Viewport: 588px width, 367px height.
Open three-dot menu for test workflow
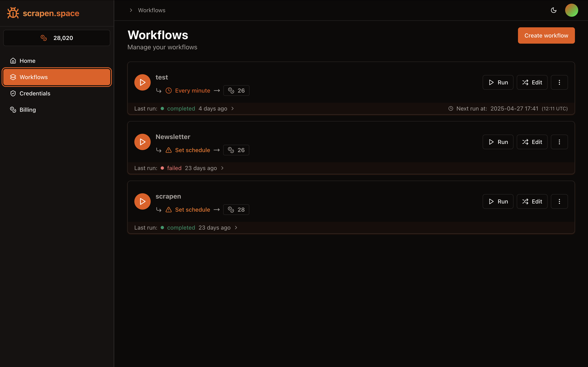[559, 82]
